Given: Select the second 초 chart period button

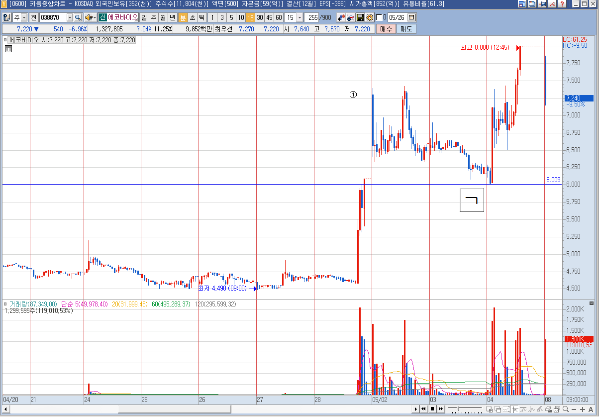Looking at the screenshot, I should tap(192, 18).
